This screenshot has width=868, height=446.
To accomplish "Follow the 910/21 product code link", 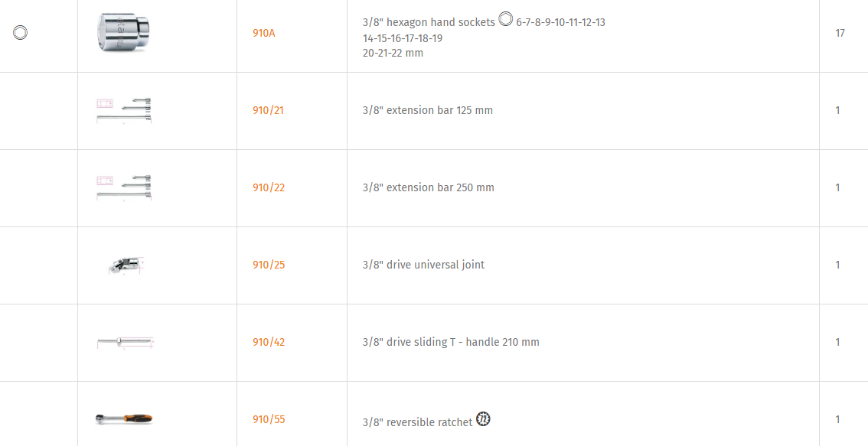I will [268, 110].
